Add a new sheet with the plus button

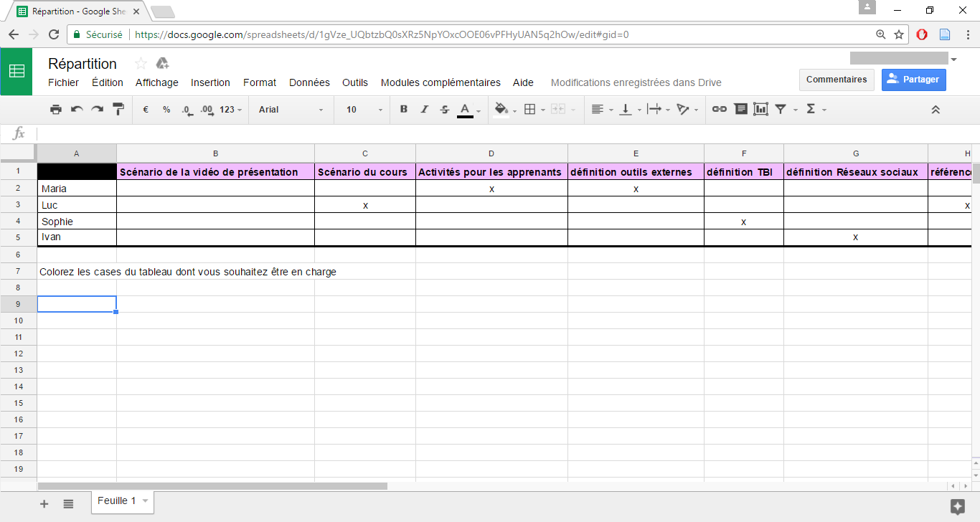(44, 504)
